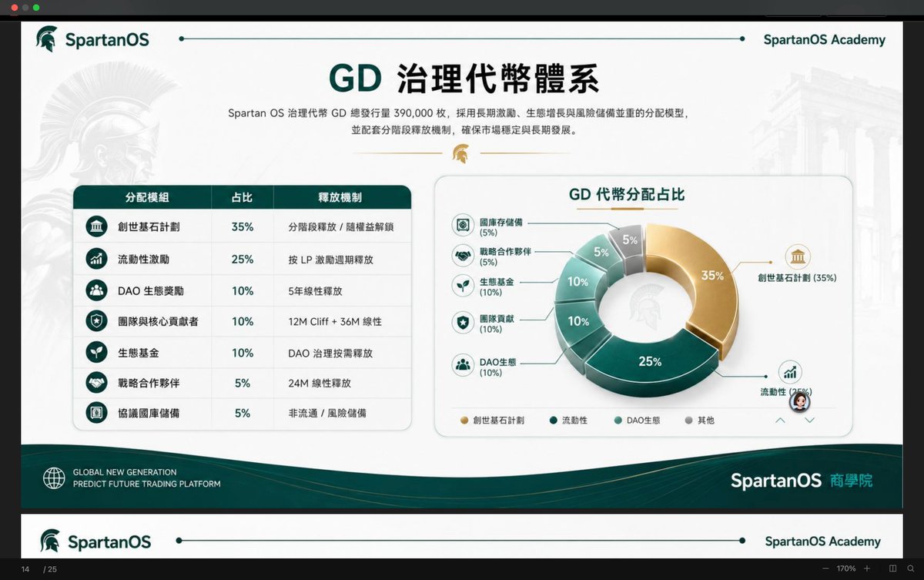Click the teal legend dot for DAO生態
This screenshot has height=580, width=924.
[x=618, y=421]
